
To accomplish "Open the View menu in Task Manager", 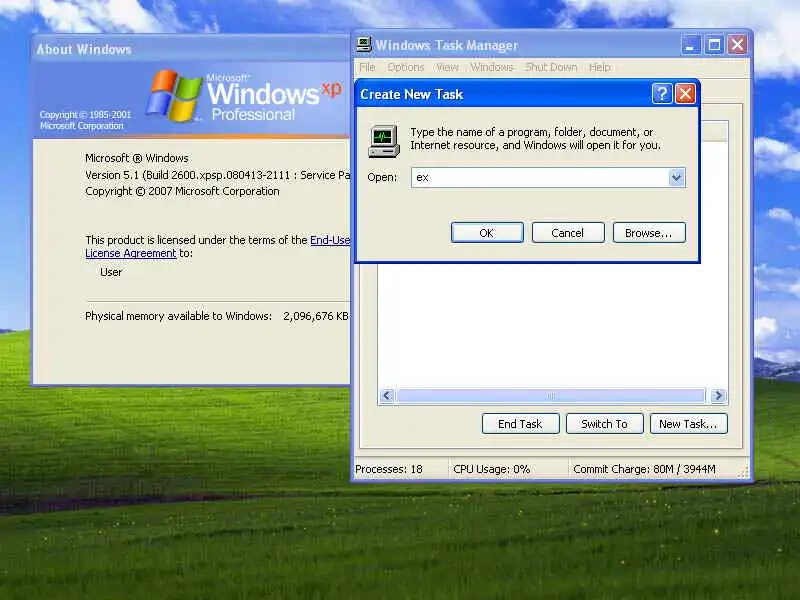I will tap(447, 67).
